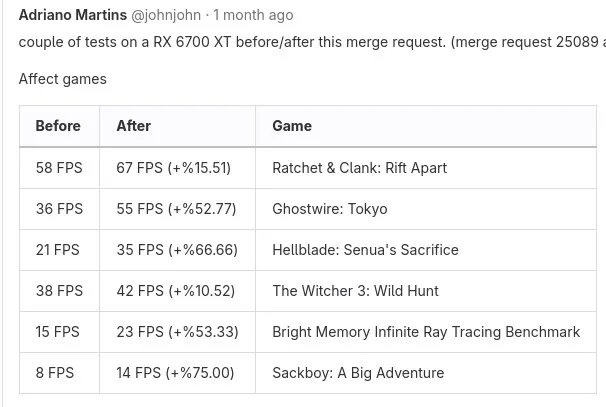Open the '1 month ago' timestamp link
The image size is (606, 407).
(253, 15)
